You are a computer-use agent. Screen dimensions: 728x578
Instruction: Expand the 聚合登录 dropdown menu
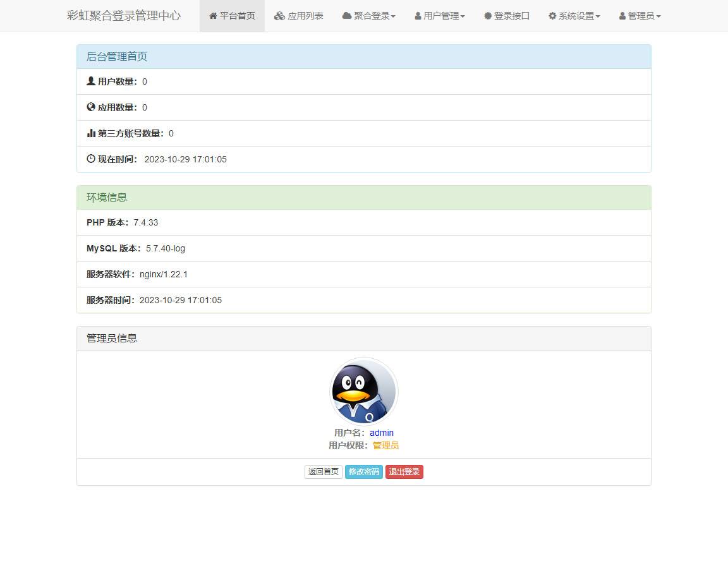[368, 16]
